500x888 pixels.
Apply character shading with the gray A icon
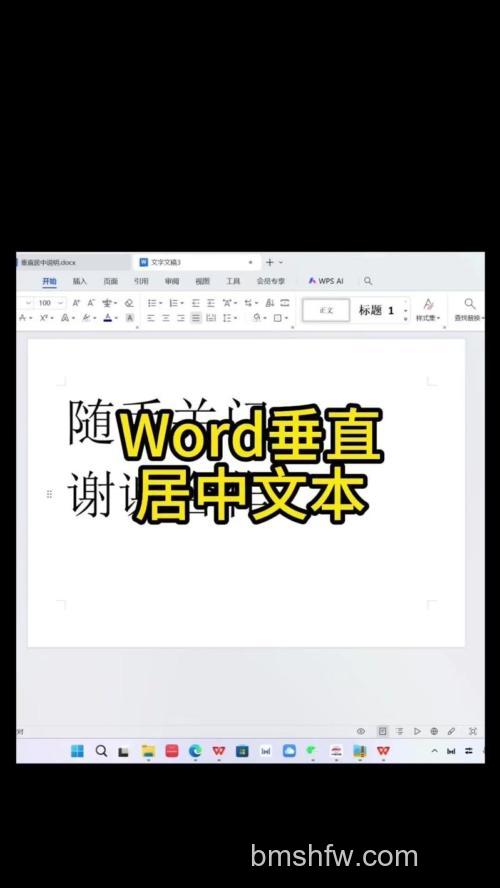click(130, 318)
